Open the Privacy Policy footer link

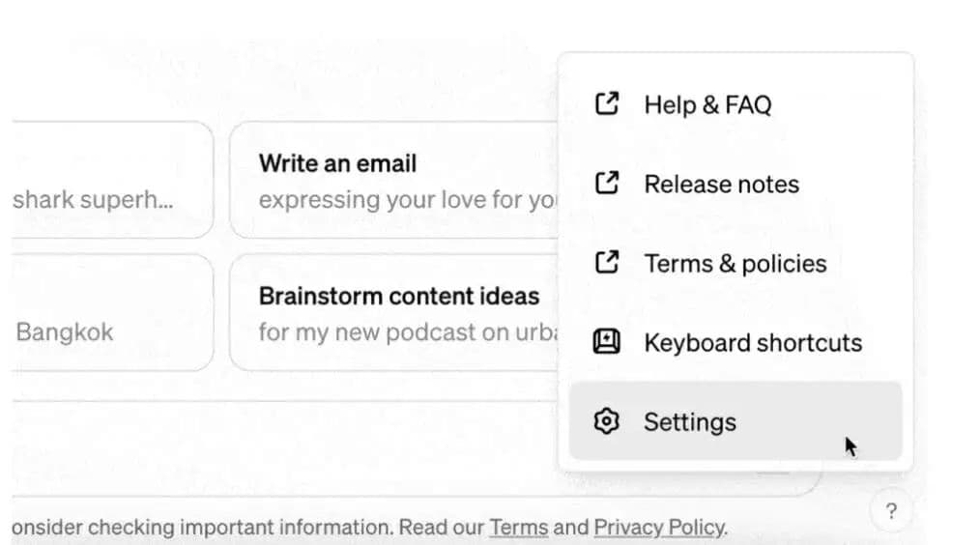click(659, 528)
